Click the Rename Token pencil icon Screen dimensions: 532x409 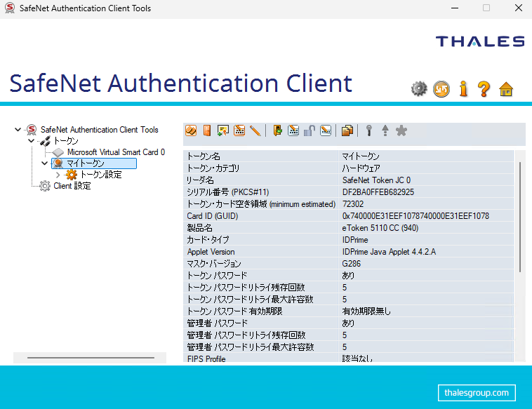pyautogui.click(x=255, y=130)
